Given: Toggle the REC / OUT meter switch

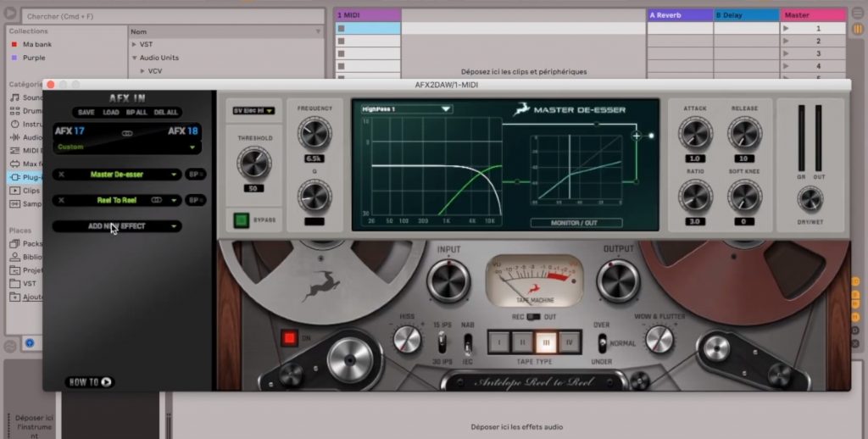Looking at the screenshot, I should [x=533, y=317].
